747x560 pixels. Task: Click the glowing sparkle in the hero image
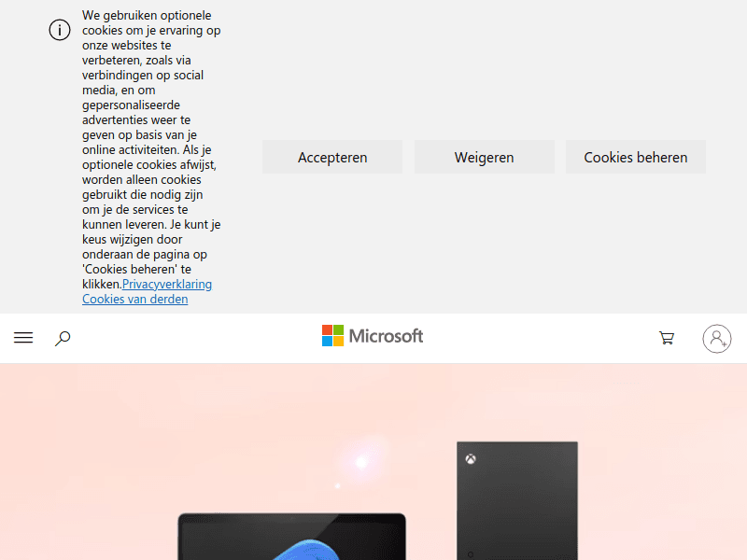point(359,461)
